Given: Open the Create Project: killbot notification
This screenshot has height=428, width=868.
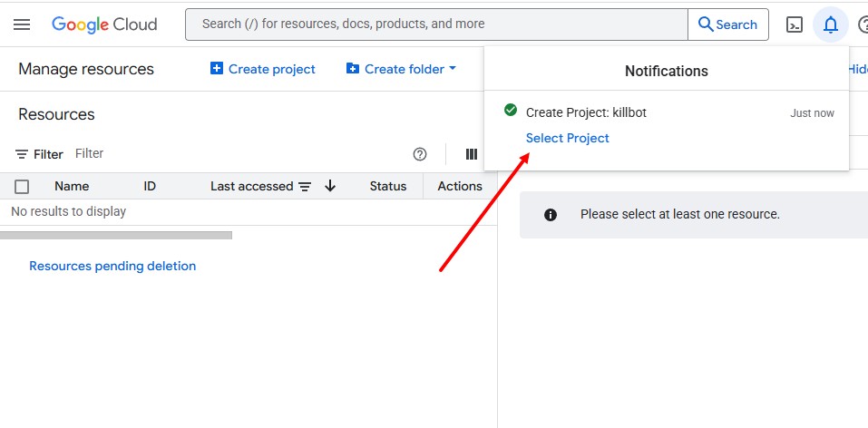Looking at the screenshot, I should point(586,113).
